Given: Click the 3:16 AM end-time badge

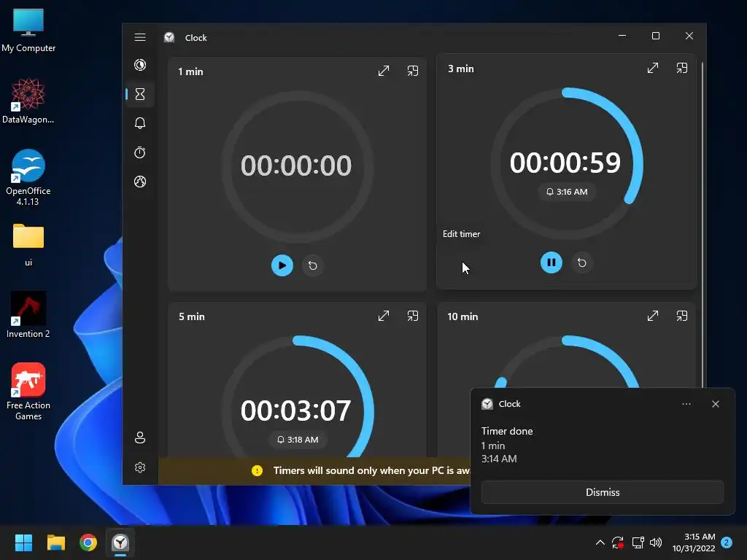Looking at the screenshot, I should (x=566, y=192).
